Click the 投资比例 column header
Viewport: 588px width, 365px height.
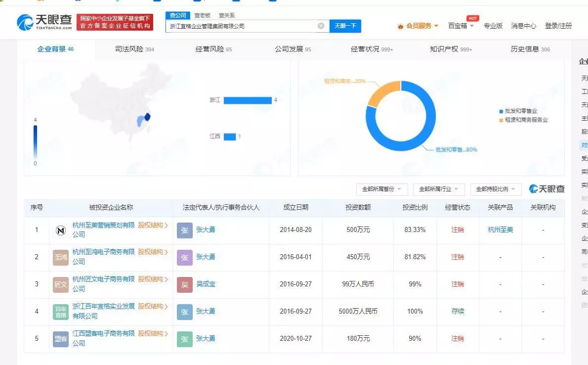coord(415,207)
